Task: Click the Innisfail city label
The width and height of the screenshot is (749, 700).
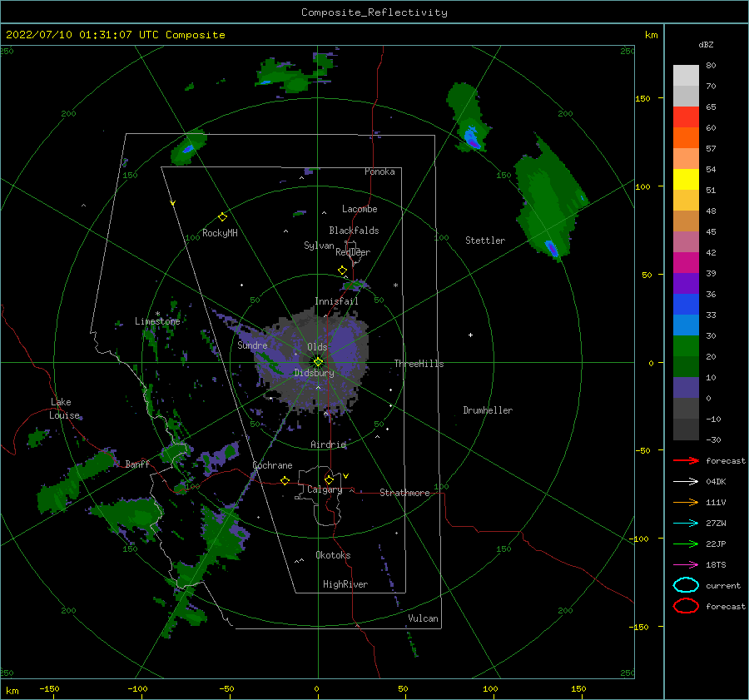Action: coord(336,301)
